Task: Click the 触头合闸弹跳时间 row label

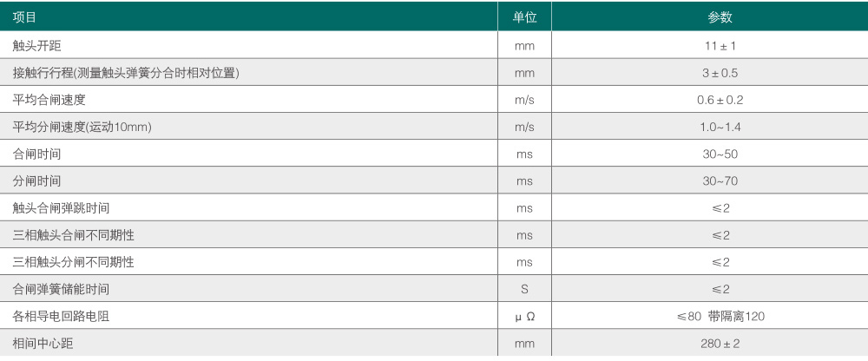Action: click(x=61, y=208)
